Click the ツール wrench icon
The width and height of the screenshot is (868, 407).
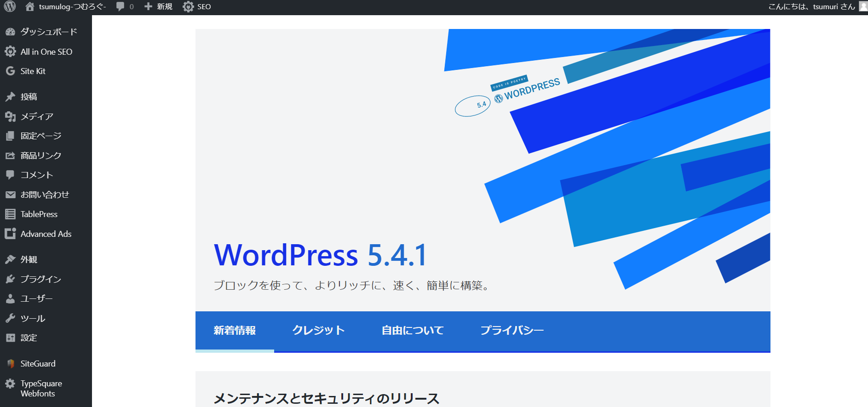pyautogui.click(x=10, y=318)
